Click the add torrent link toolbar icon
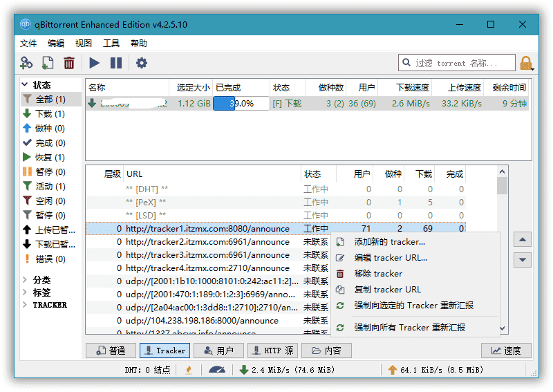This screenshot has height=392, width=553. coord(26,63)
